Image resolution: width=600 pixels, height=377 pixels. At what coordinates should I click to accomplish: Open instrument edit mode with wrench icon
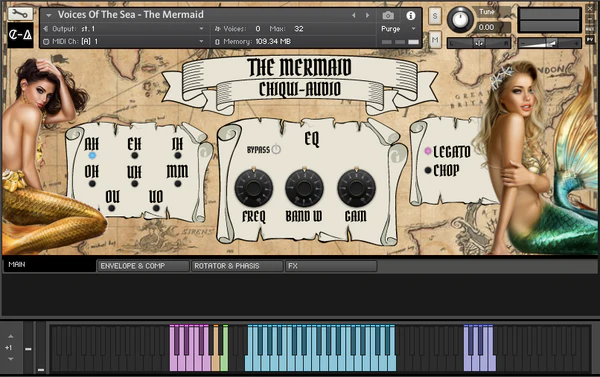[x=20, y=14]
